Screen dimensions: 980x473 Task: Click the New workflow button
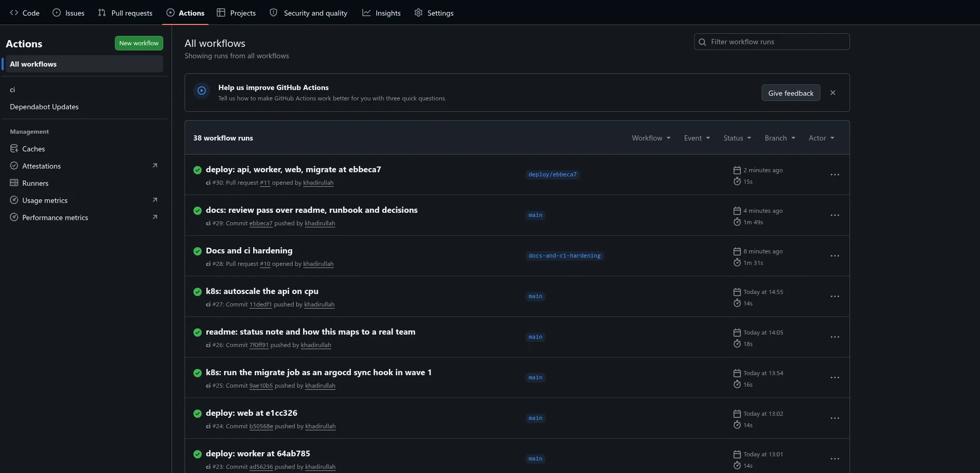pos(139,43)
